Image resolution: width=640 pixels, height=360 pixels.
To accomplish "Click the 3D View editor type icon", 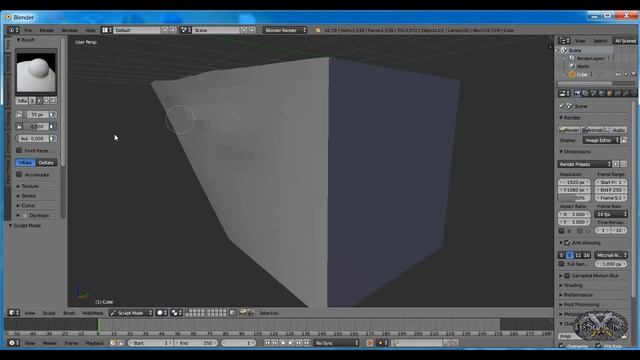I will (14, 313).
